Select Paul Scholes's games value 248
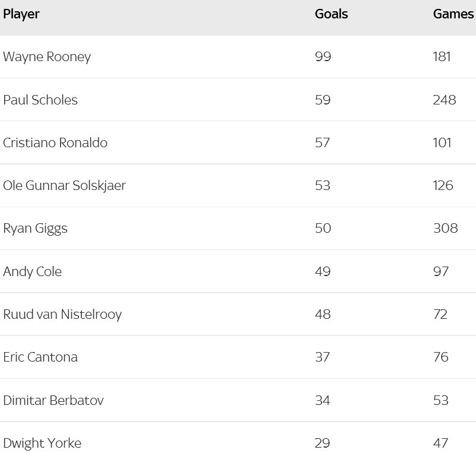Viewport: 476px width, 453px height. tap(445, 100)
